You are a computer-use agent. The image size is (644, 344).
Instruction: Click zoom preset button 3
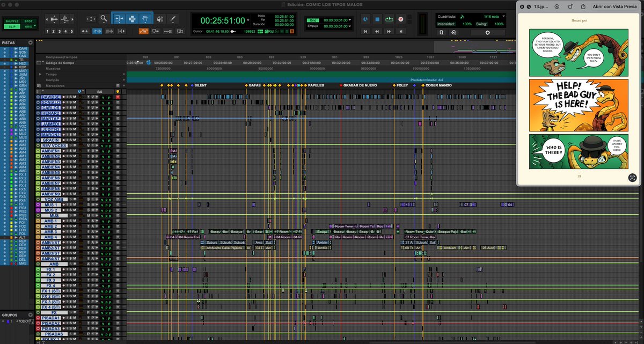tap(58, 31)
